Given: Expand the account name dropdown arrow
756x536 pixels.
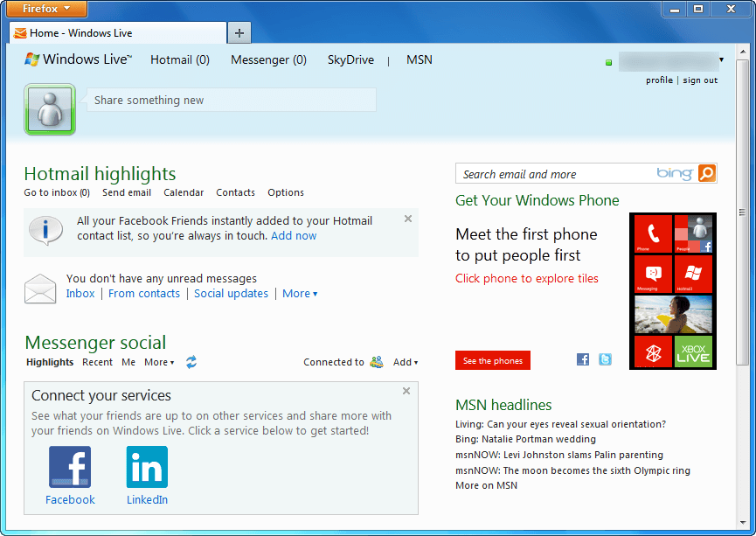Looking at the screenshot, I should coord(721,60).
